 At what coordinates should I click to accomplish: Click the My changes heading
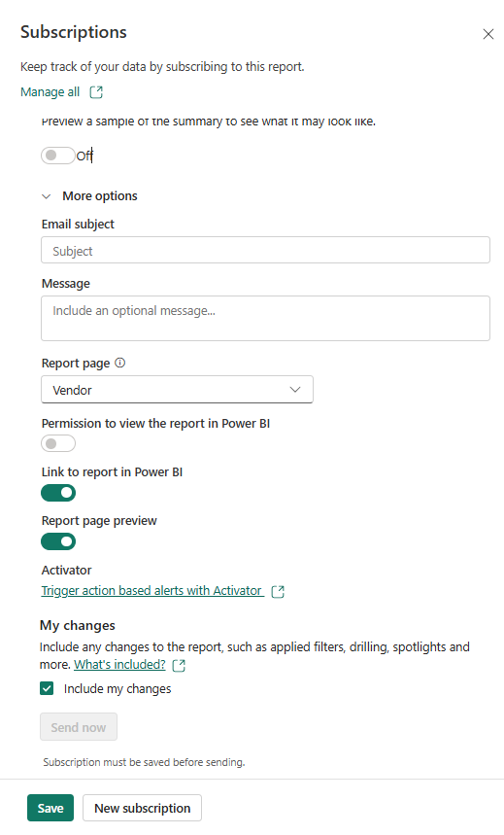tap(77, 625)
